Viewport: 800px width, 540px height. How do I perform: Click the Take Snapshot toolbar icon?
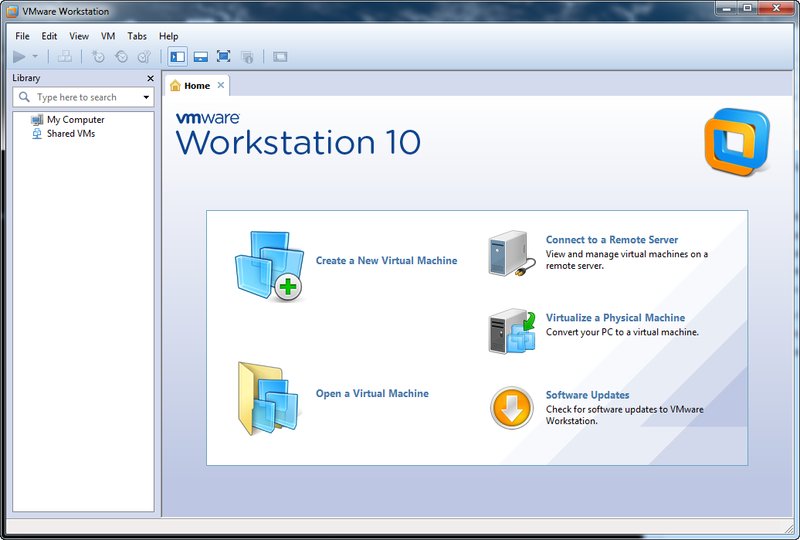coord(98,57)
